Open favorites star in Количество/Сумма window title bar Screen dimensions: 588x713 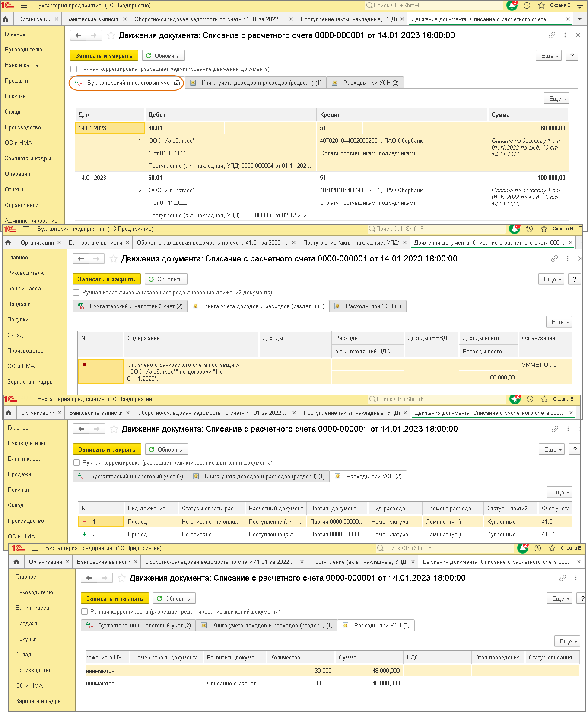click(x=552, y=548)
